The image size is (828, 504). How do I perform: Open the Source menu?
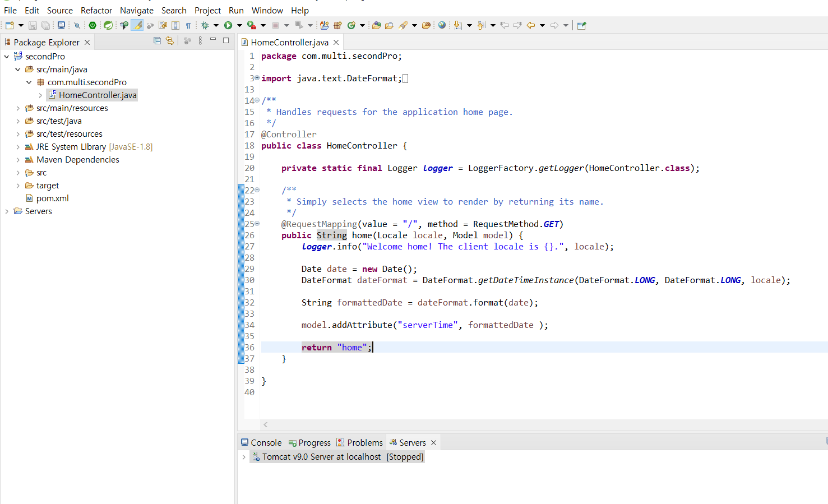click(60, 10)
